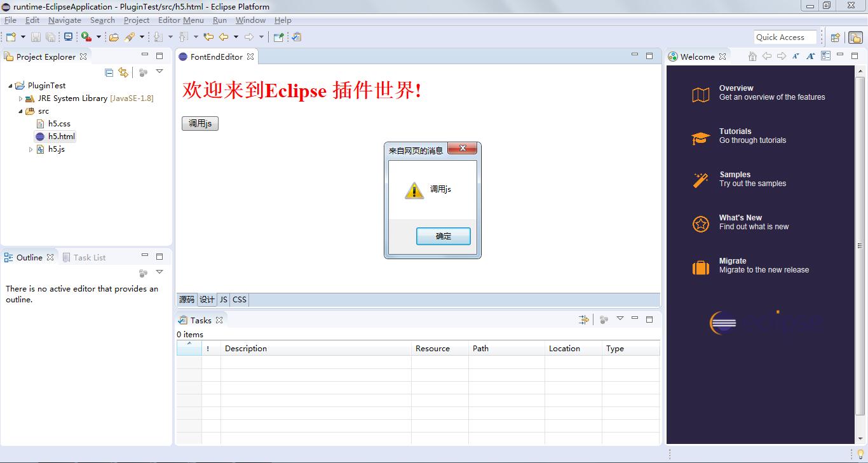Close the FontEndEditor tab
This screenshot has width=868, height=463.
(250, 57)
